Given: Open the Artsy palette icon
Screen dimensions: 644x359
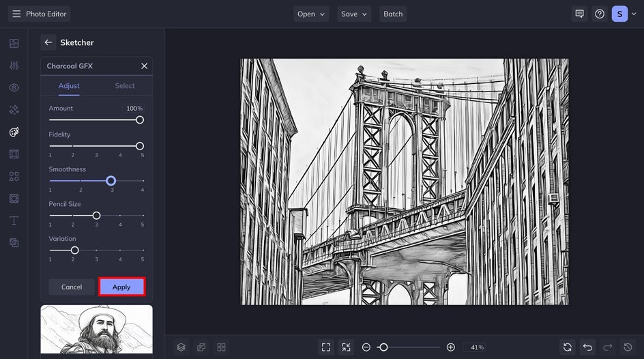Looking at the screenshot, I should click(x=14, y=132).
